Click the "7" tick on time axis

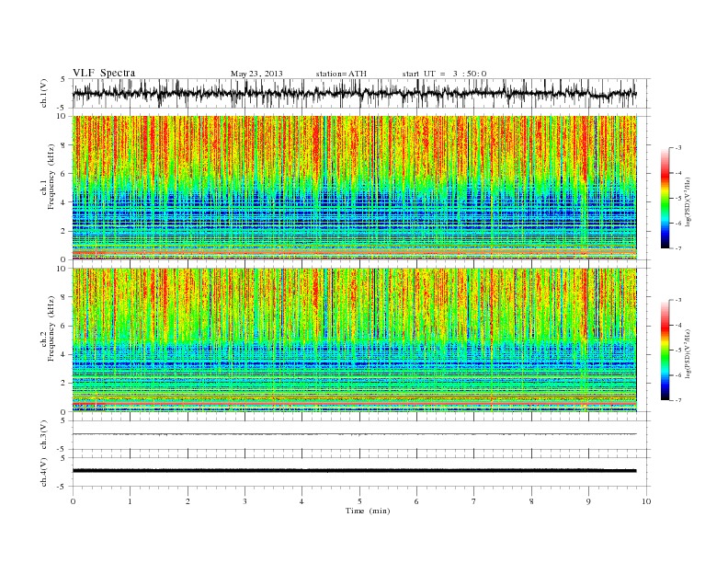click(474, 501)
